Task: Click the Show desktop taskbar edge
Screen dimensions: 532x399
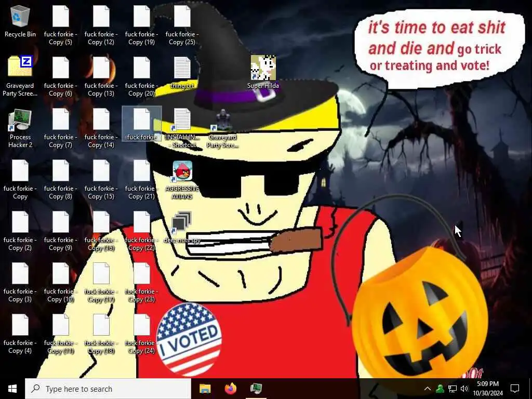Action: point(530,389)
